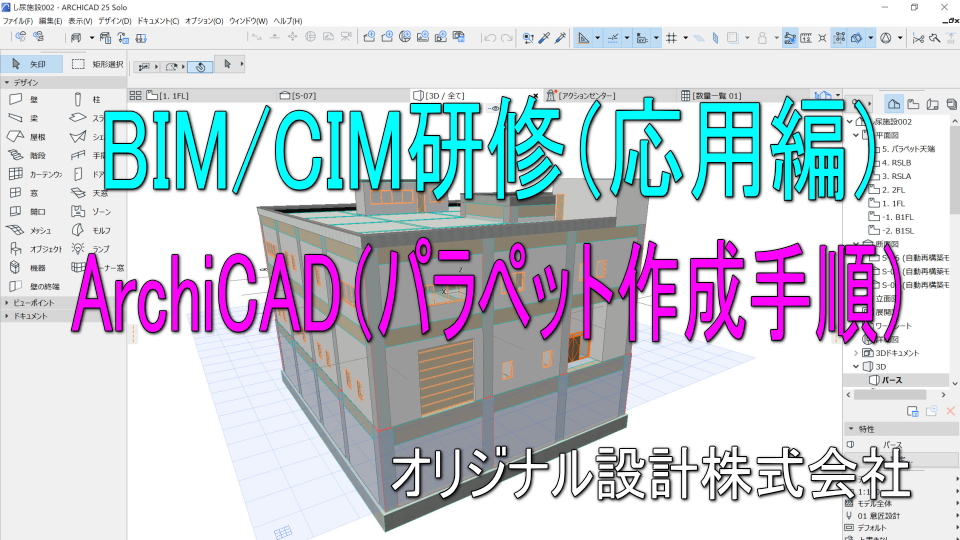Image resolution: width=960 pixels, height=540 pixels.
Task: Click the eyedropper pick-up parameters icon
Action: (x=545, y=38)
